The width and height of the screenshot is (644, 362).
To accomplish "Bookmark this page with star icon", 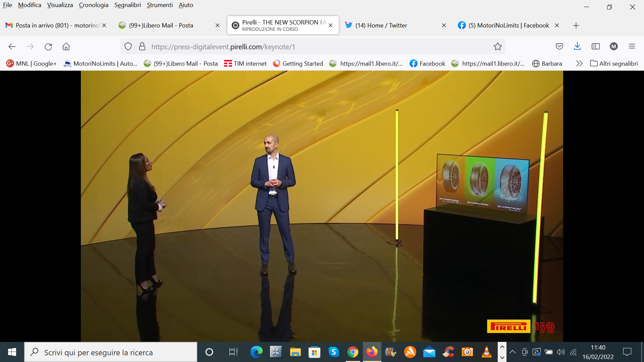I will pyautogui.click(x=497, y=47).
